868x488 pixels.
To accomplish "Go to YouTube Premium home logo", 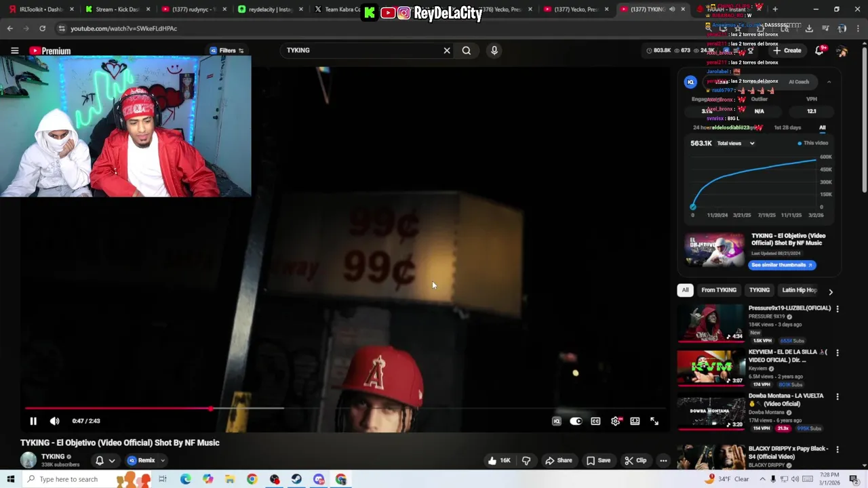I will [x=50, y=51].
